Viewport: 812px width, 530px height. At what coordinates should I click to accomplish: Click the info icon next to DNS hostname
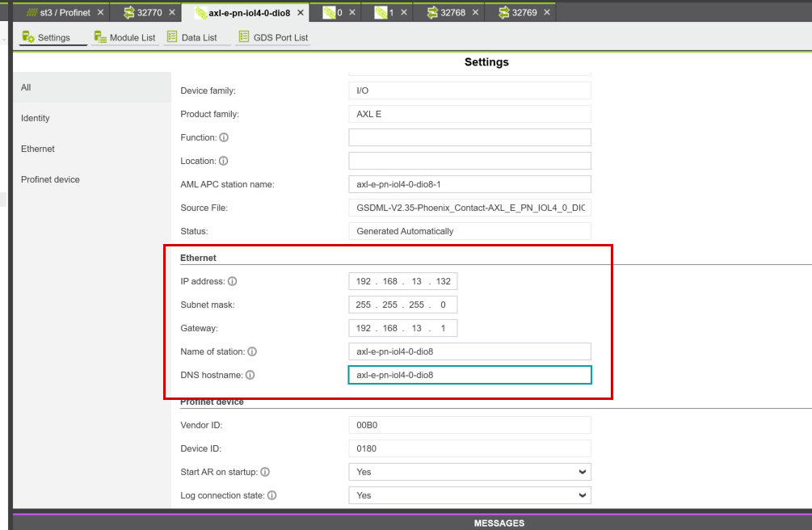[250, 376]
